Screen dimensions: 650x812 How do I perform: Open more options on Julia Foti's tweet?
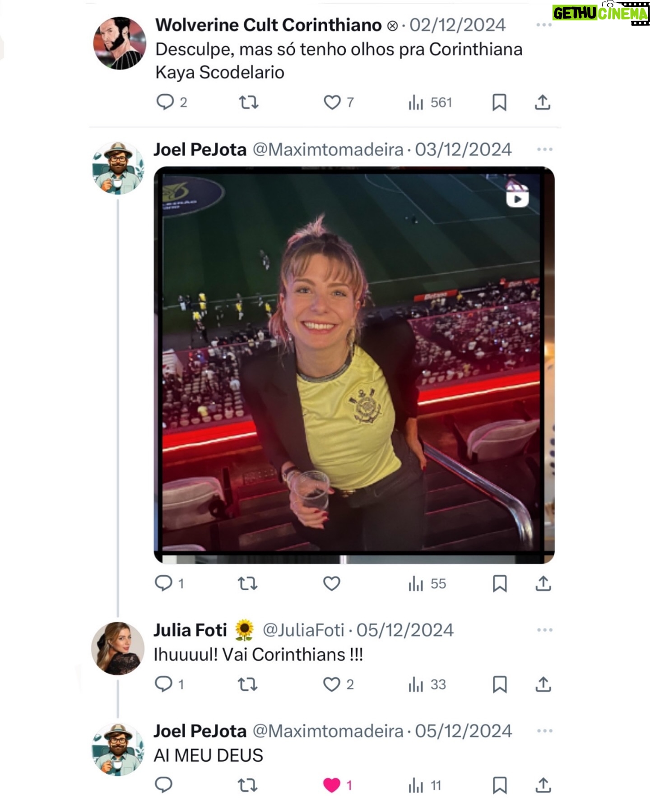pyautogui.click(x=544, y=630)
